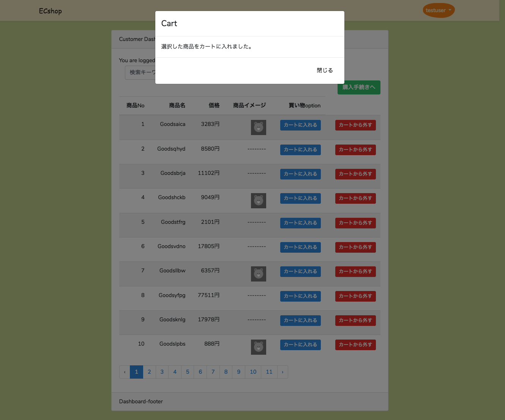Viewport: 505px width, 420px height.
Task: Remove Goodsvdno from the cart
Action: tap(355, 247)
